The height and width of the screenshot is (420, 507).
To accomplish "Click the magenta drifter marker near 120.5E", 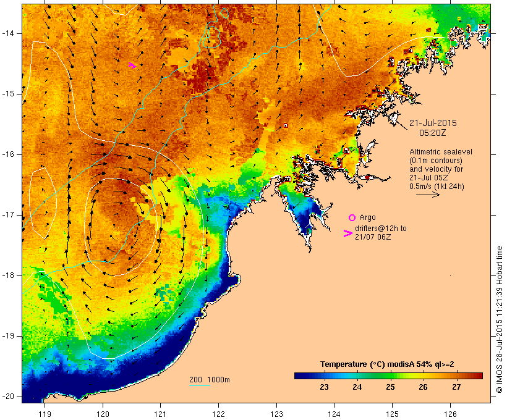I will click(132, 65).
